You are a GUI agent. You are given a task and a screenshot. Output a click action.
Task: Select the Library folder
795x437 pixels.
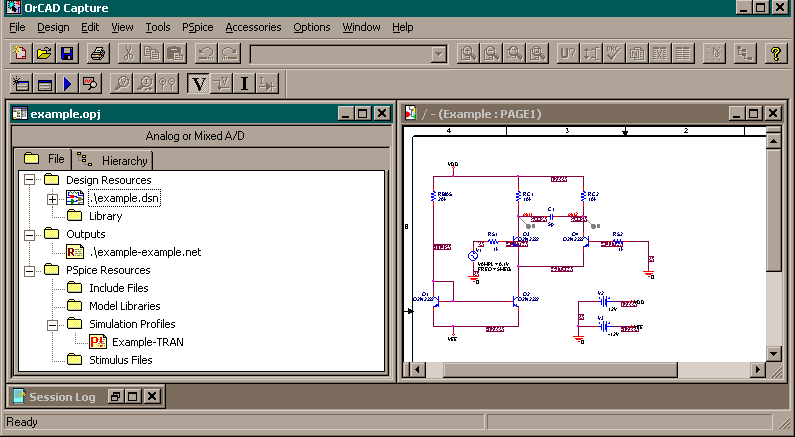105,216
